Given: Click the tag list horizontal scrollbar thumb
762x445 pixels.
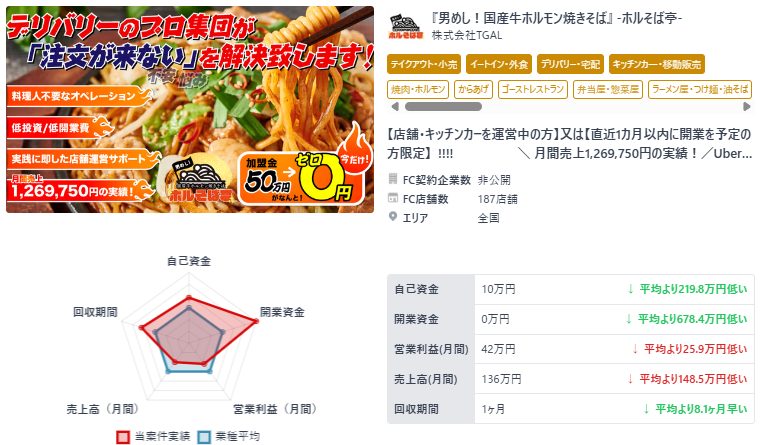Looking at the screenshot, I should pyautogui.click(x=443, y=107).
